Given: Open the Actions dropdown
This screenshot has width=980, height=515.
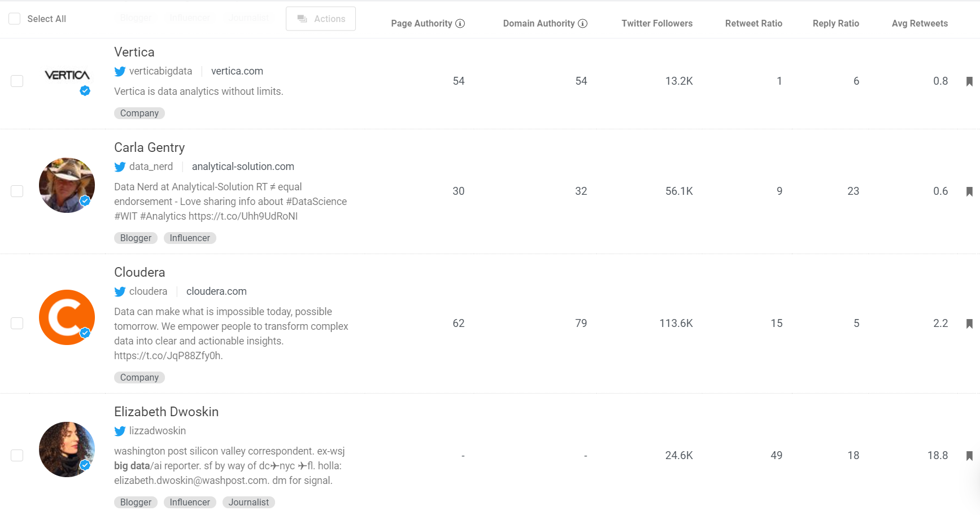Looking at the screenshot, I should pyautogui.click(x=320, y=18).
